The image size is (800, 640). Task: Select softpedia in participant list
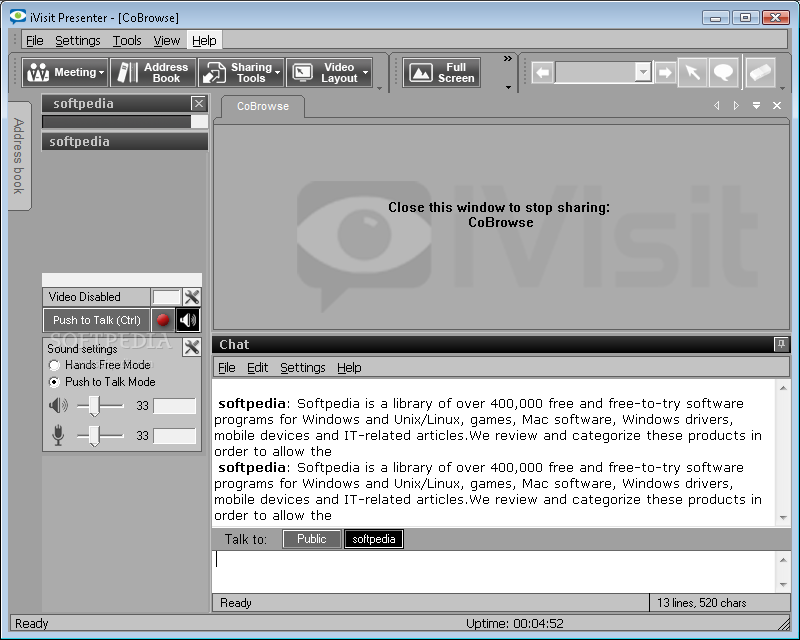click(124, 141)
